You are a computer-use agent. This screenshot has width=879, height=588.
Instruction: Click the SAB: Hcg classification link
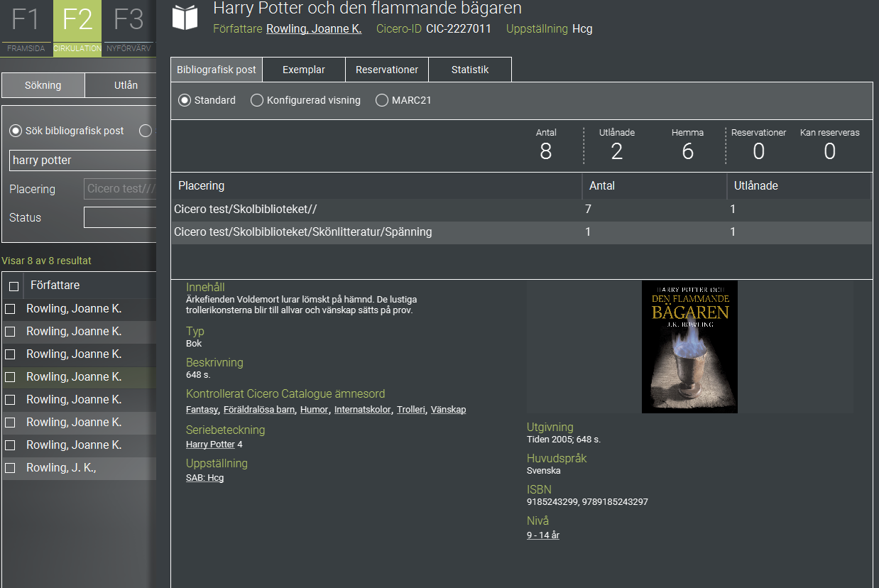(205, 478)
